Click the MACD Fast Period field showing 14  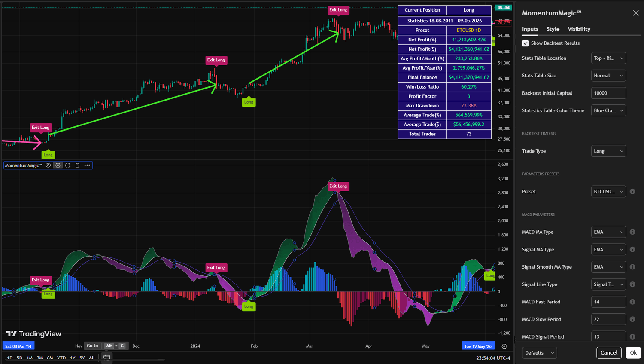608,302
